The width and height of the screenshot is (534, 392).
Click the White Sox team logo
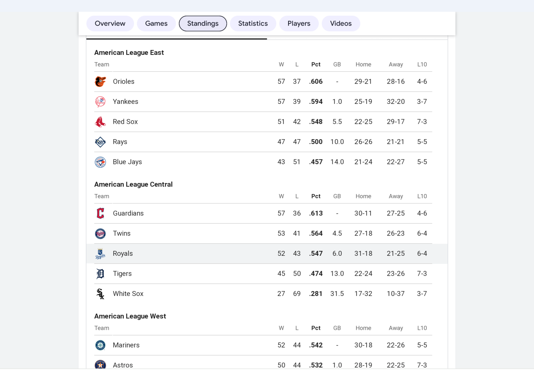click(x=100, y=294)
